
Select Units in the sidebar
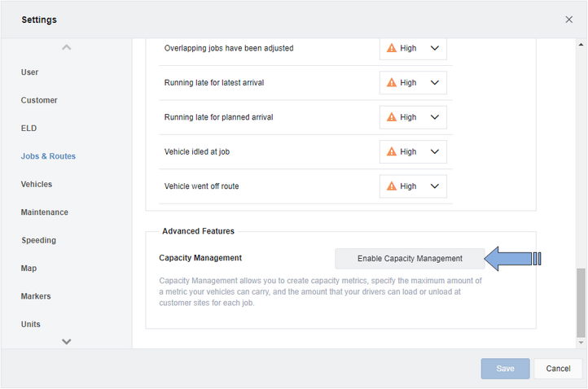pyautogui.click(x=31, y=324)
